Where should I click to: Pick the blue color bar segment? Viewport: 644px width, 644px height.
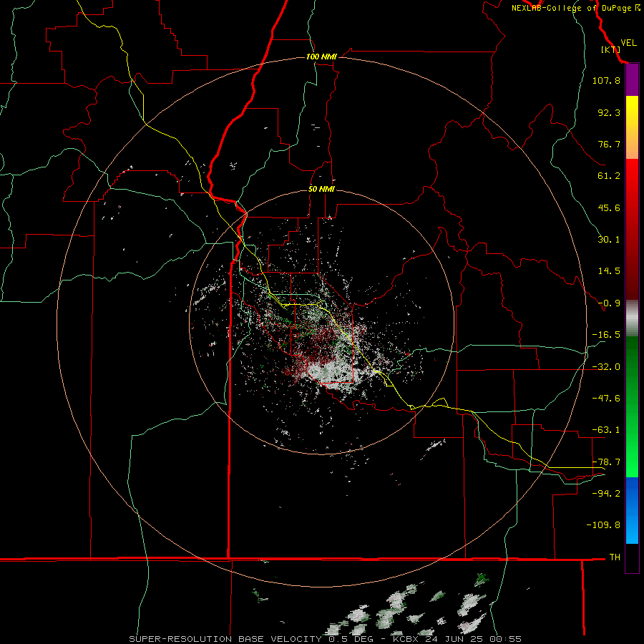632,510
